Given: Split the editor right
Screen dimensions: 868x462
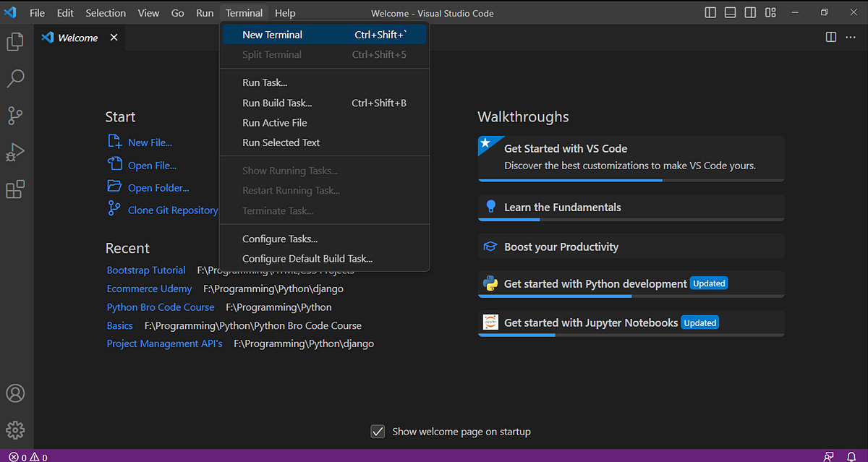Looking at the screenshot, I should 831,37.
